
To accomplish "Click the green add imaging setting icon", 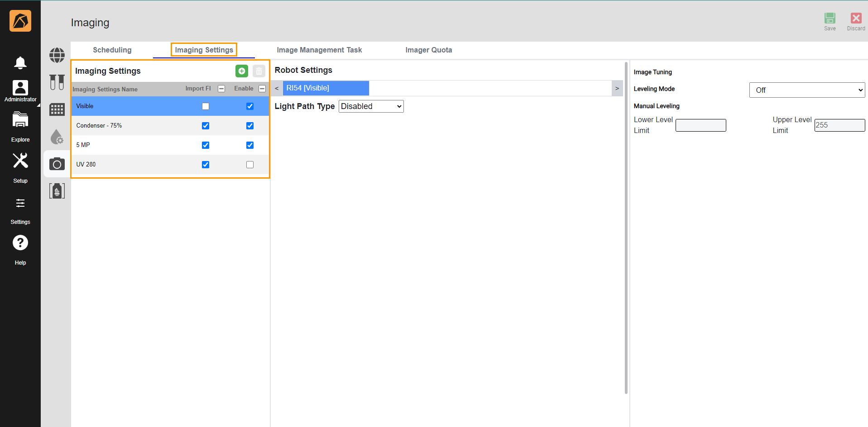I will (241, 71).
